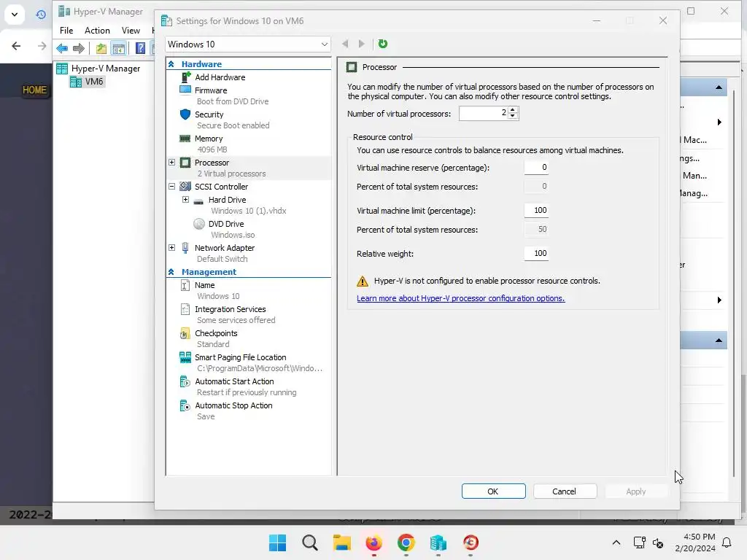The width and height of the screenshot is (747, 560).
Task: Expand the Processor tree node
Action: pos(172,163)
